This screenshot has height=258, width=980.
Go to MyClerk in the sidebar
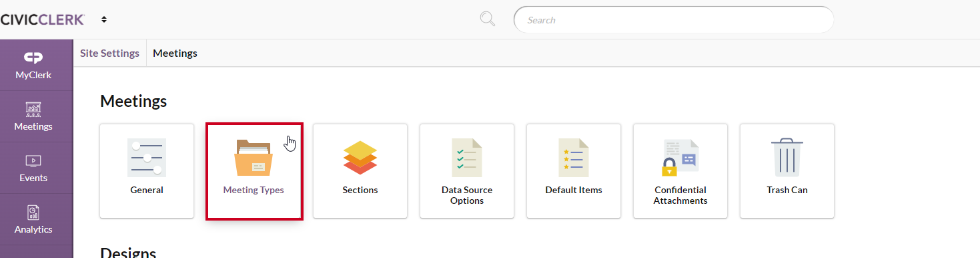[33, 65]
